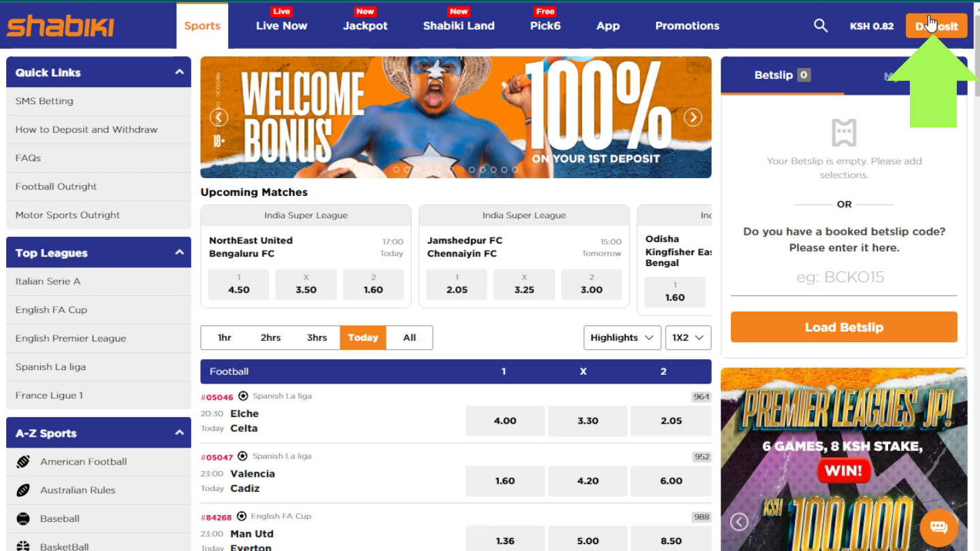Open the Jackpot menu item
The height and width of the screenshot is (551, 980).
pos(365,26)
